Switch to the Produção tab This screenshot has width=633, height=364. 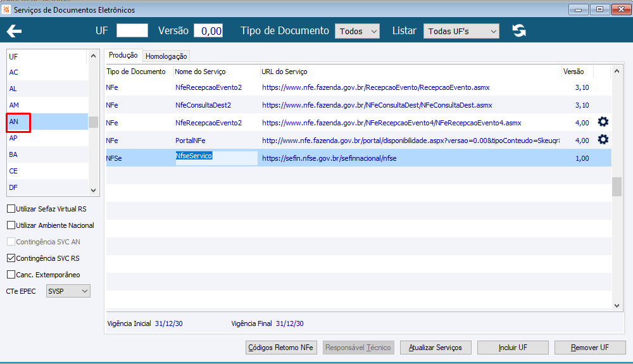pyautogui.click(x=123, y=55)
